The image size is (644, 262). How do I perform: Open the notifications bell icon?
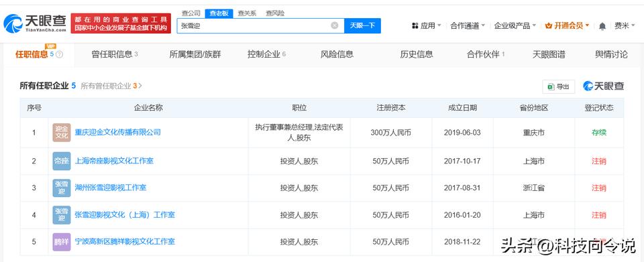(602, 26)
